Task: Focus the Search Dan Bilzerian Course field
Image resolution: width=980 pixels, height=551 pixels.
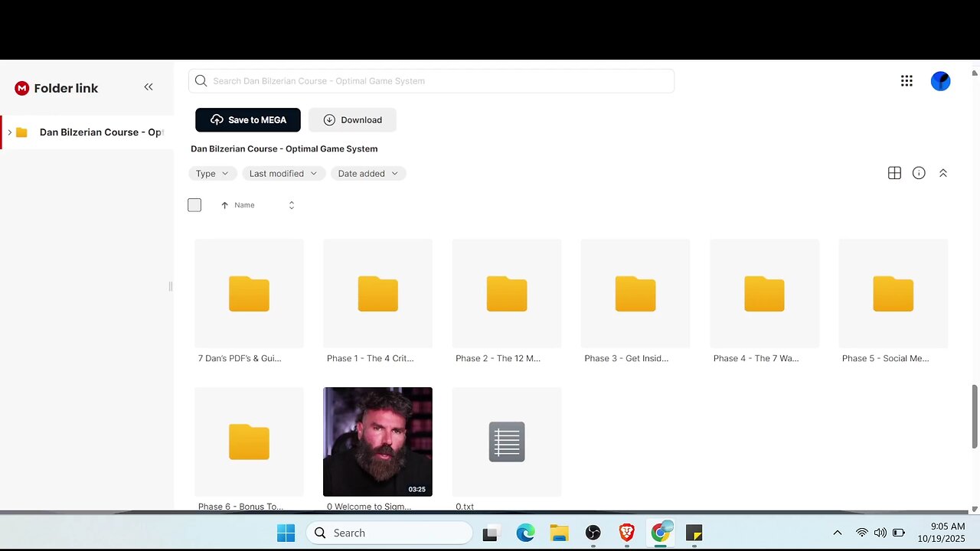Action: click(431, 80)
